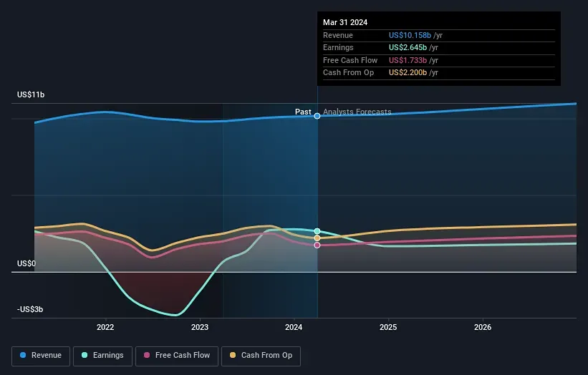
Task: Select the 2024 x-axis label
Action: 294,328
